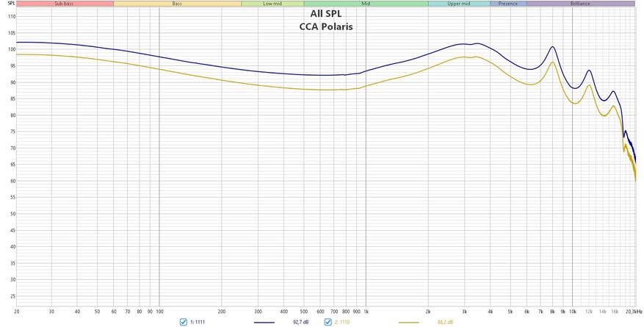This screenshot has height=327, width=644.
Task: Click the 200 tick on frequency axis
Action: click(x=222, y=312)
